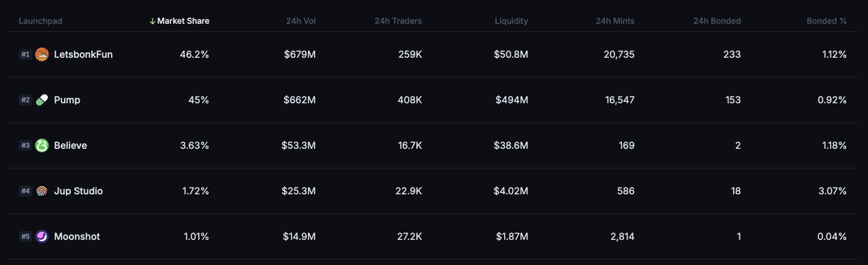Screen dimensions: 868x265
Task: Sort by 24h Bonded column header
Action: coord(716,21)
